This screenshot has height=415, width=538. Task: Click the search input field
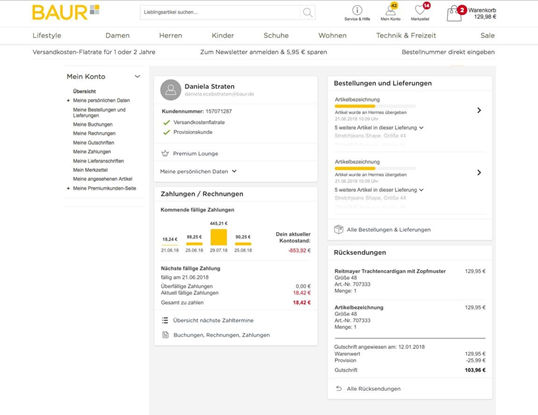221,12
